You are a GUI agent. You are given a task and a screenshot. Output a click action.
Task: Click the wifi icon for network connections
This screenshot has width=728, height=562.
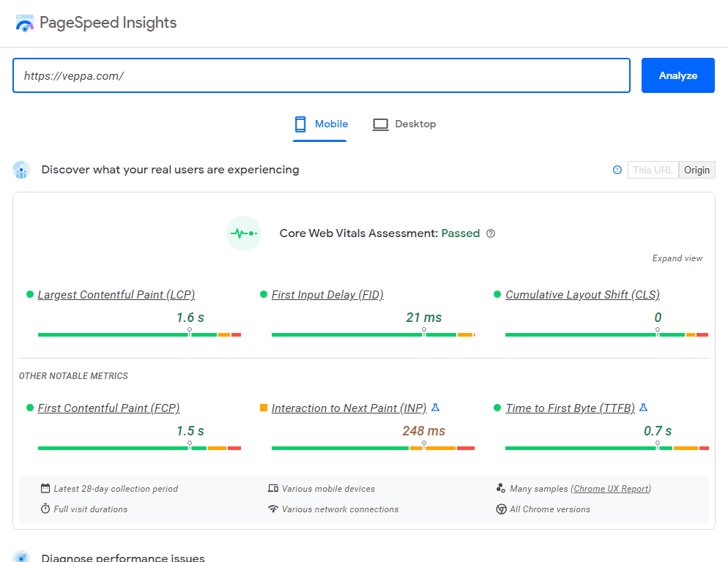click(273, 509)
